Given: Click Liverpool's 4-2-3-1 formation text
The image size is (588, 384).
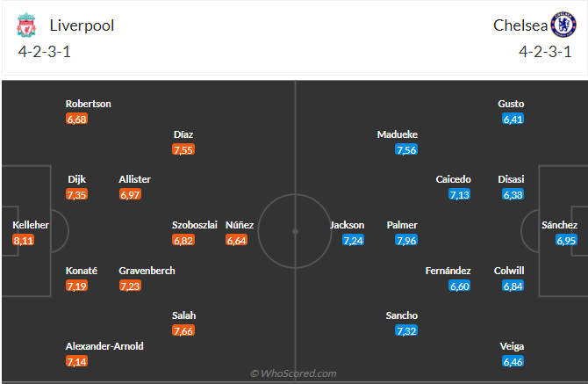Looking at the screenshot, I should click(x=44, y=51).
